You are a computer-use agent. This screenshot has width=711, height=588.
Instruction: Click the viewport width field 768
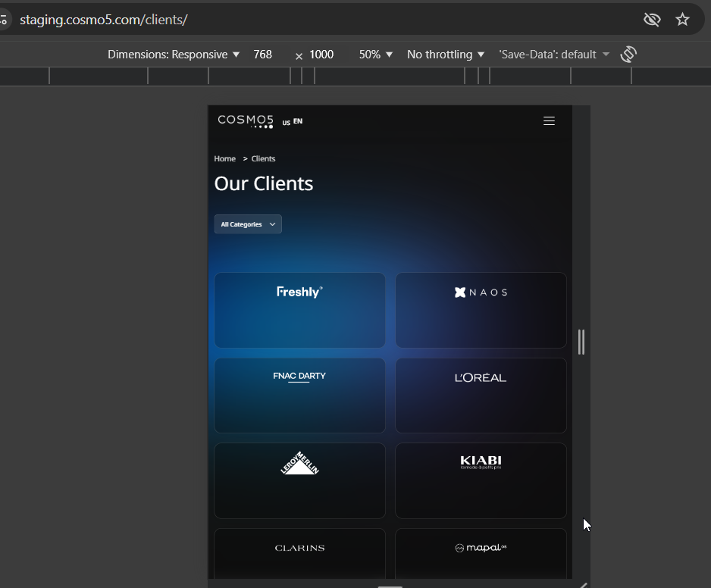pos(262,55)
